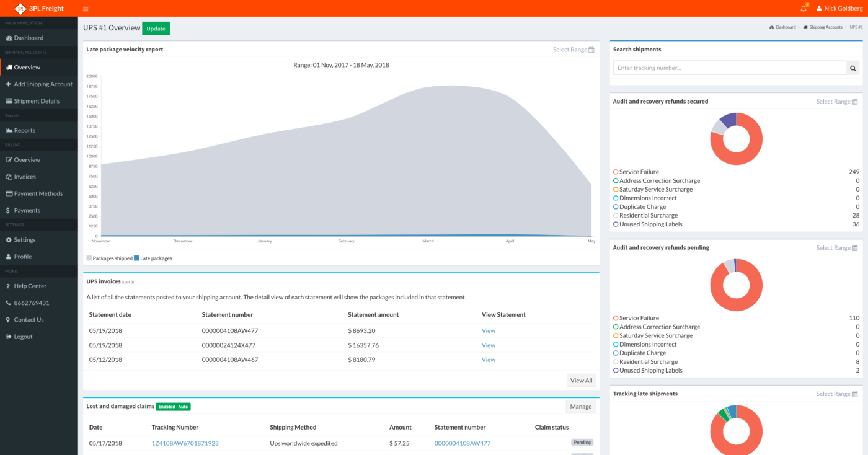Open the Reports page

(x=39, y=130)
